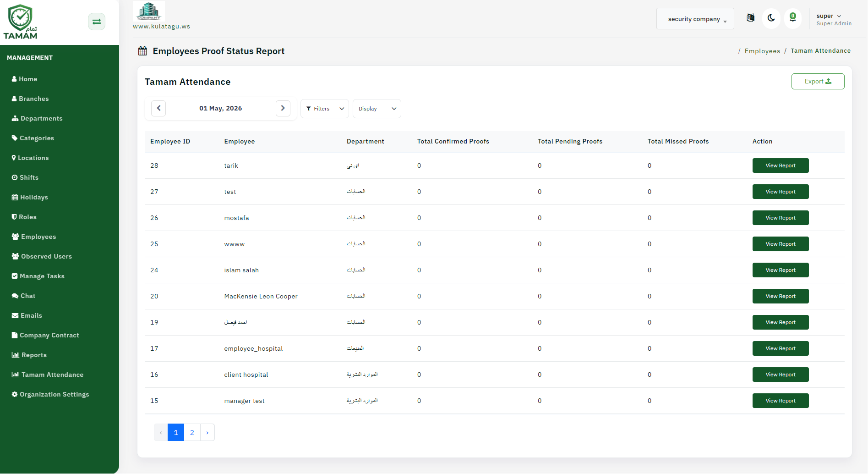Image resolution: width=868 pixels, height=474 pixels.
Task: Open the security company selector
Action: 695,19
